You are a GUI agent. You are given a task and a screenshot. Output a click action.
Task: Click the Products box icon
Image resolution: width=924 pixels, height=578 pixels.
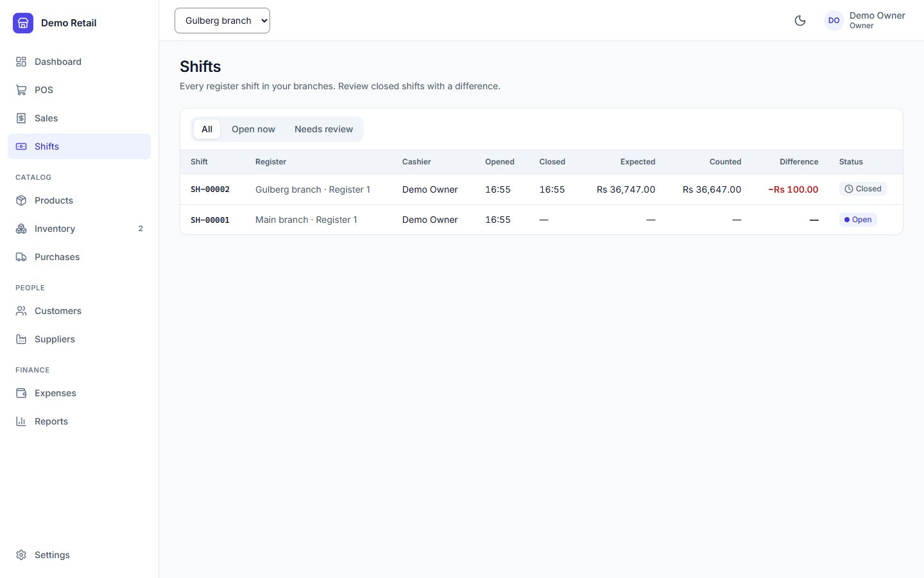point(21,200)
